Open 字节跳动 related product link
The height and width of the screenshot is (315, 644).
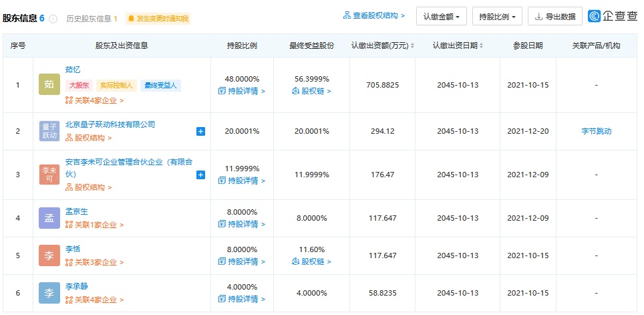click(596, 131)
